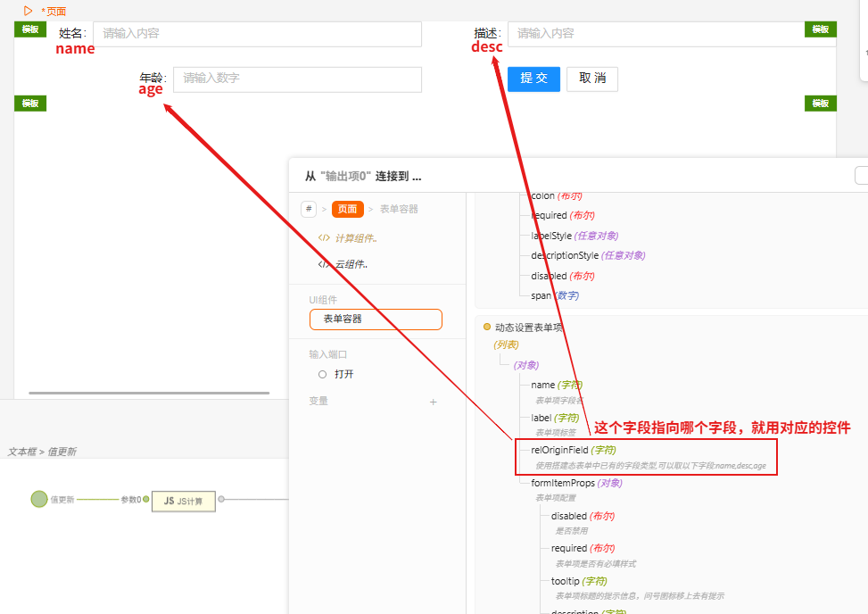Image resolution: width=868 pixels, height=614 pixels.
Task: Click the 姓名 text input field
Action: pyautogui.click(x=257, y=34)
